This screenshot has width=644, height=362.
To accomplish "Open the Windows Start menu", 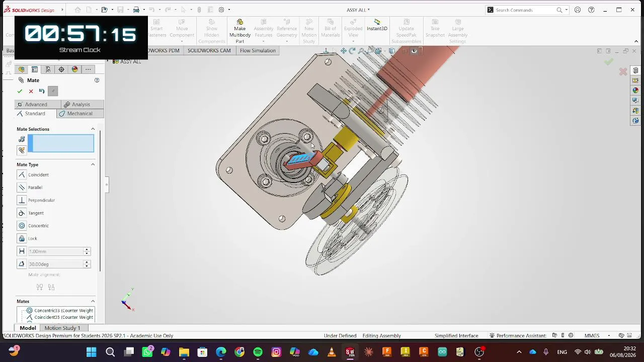I will click(92, 352).
